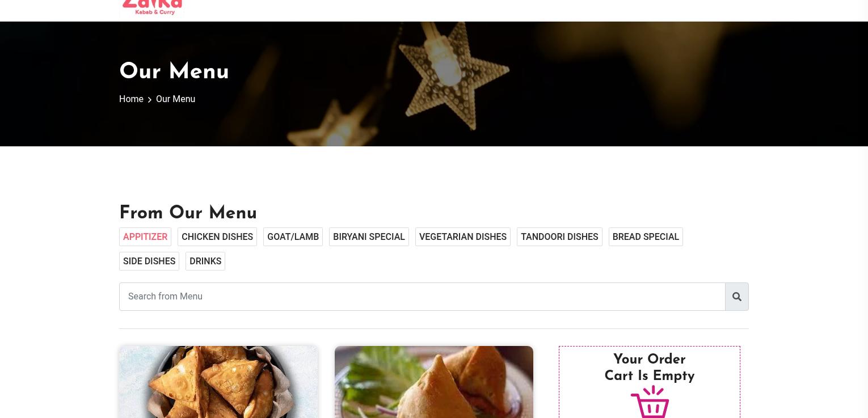Select the VEGETARIAN DISHES category
Screen dimensions: 868x418
[463, 237]
